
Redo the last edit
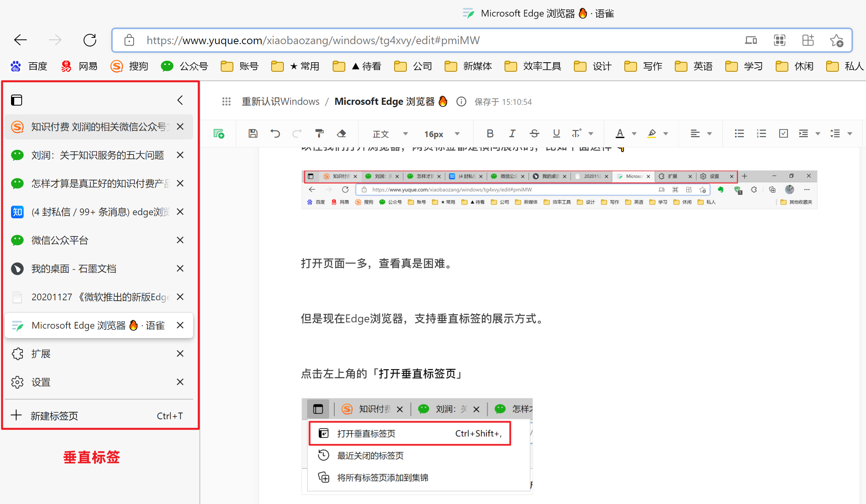click(297, 134)
